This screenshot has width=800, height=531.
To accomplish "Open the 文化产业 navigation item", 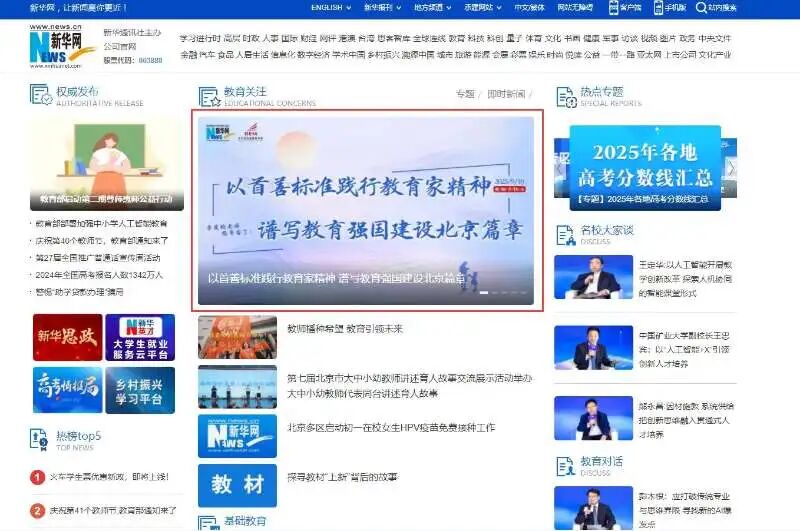I will click(x=715, y=55).
